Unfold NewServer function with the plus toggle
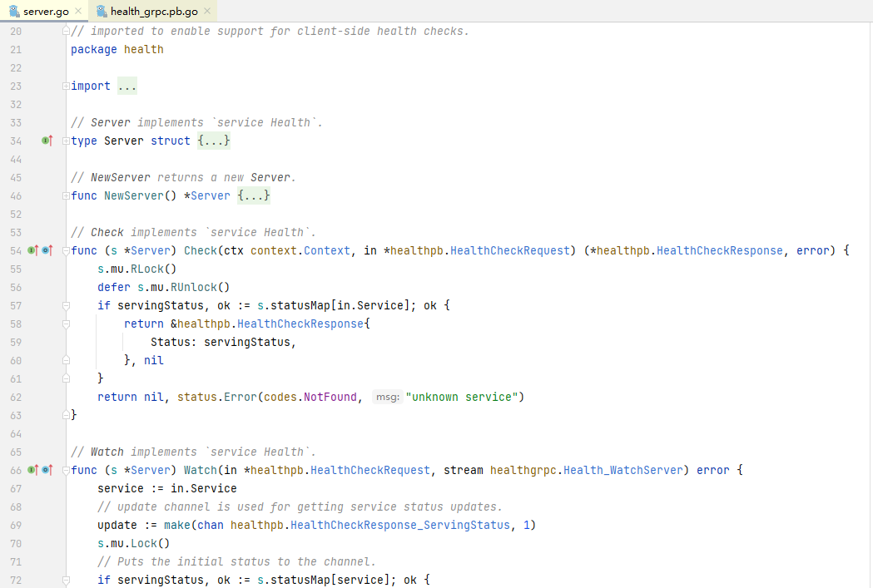 coord(66,196)
